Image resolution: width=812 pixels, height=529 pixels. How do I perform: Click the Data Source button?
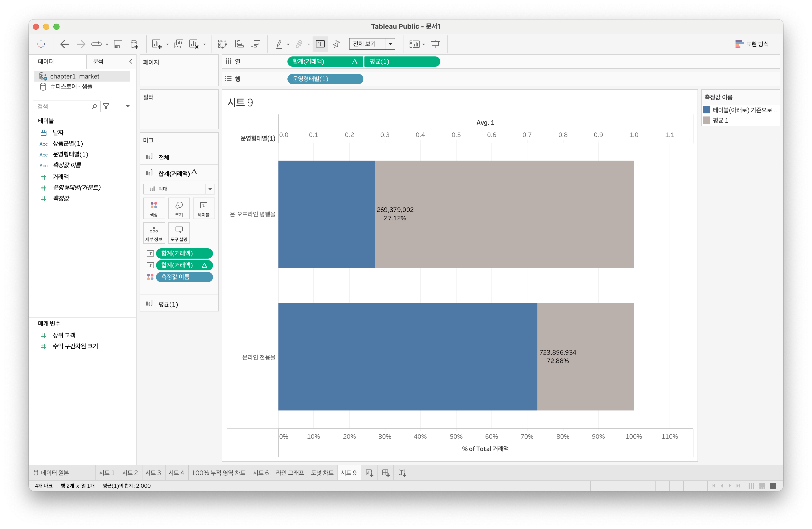[52, 473]
